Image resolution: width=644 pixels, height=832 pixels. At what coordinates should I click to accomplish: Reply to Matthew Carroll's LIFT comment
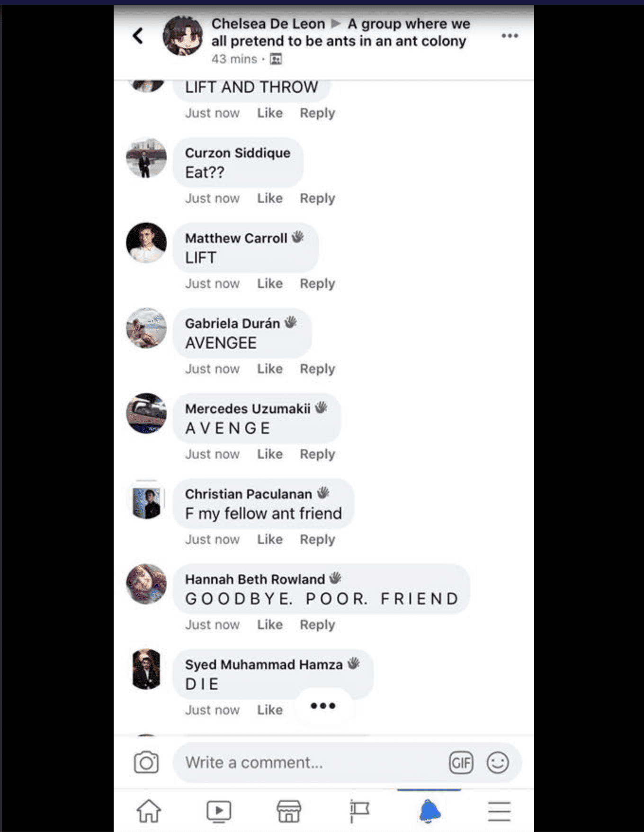[317, 283]
